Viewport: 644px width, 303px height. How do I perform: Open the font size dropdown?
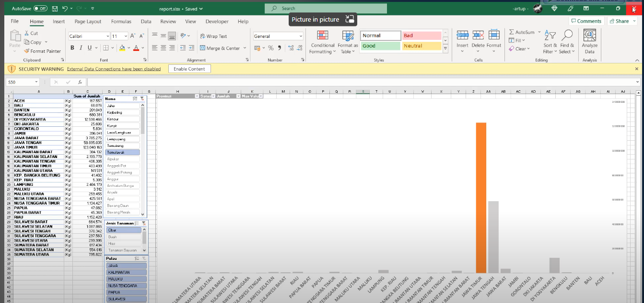coord(126,36)
